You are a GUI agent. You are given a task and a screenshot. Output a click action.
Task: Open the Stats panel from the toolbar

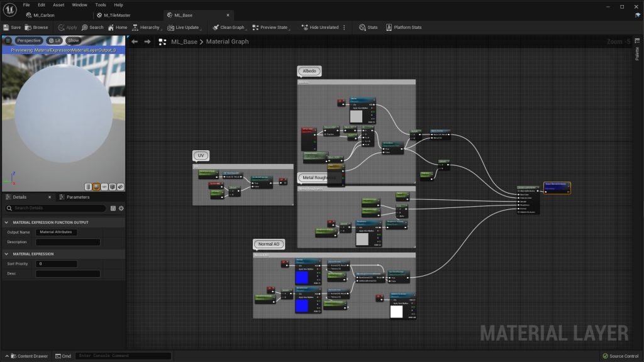pos(369,28)
